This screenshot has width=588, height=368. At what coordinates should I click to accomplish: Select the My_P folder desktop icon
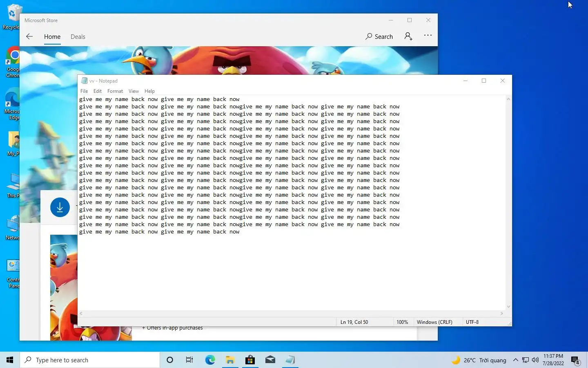click(x=13, y=144)
